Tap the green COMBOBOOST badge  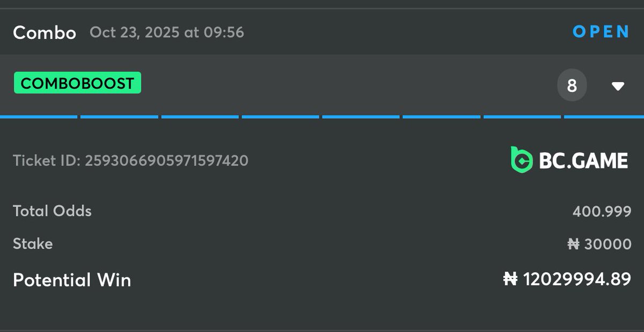click(x=77, y=83)
